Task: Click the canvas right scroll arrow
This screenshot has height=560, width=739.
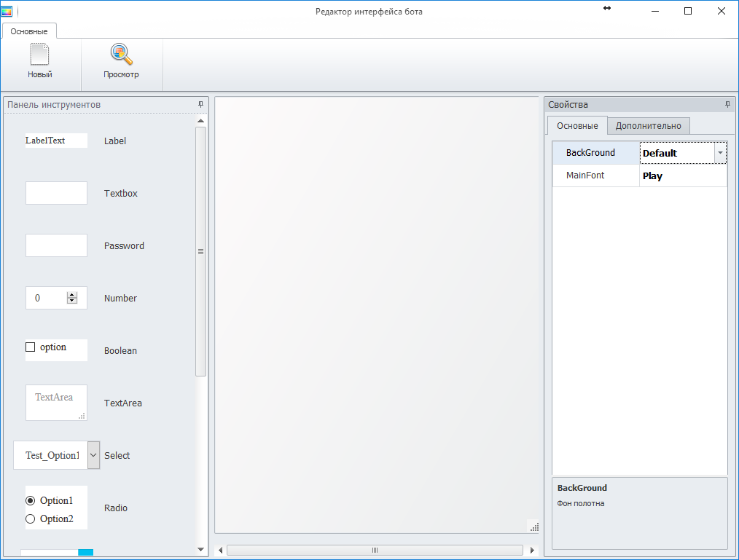Action: pyautogui.click(x=532, y=550)
